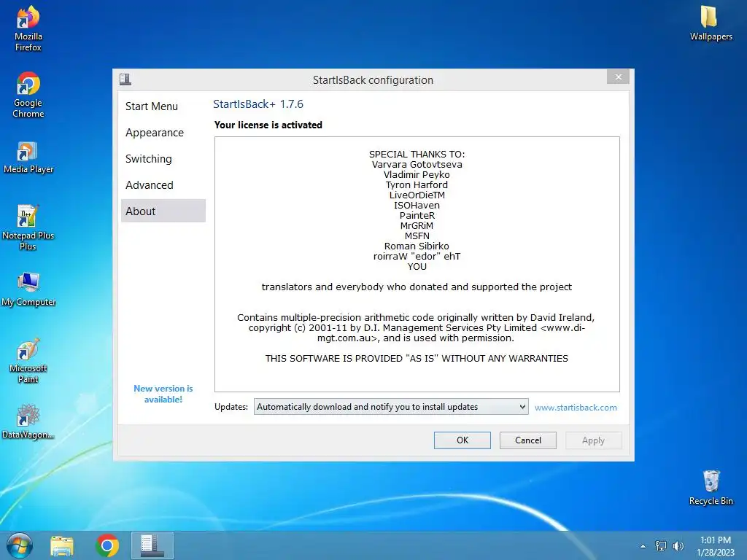Switch to the Start Menu tab
The image size is (747, 560).
coord(163,106)
